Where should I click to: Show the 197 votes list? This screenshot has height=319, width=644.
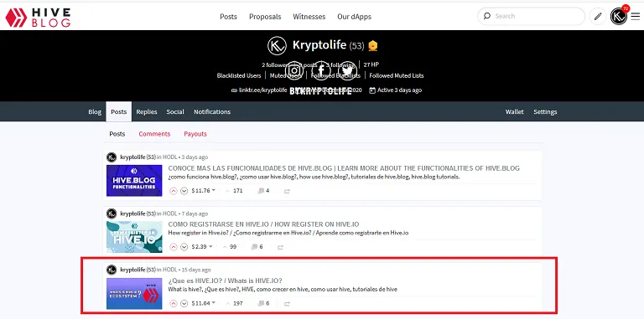(234, 303)
